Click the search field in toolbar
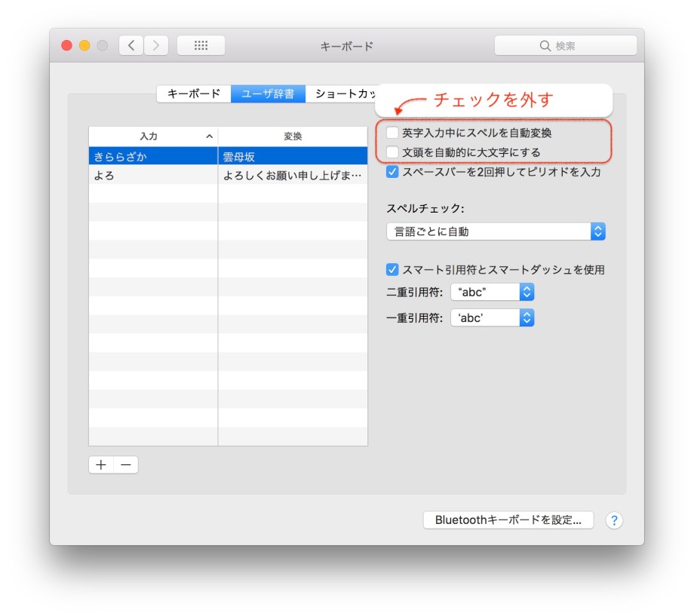694x616 pixels. [x=566, y=45]
